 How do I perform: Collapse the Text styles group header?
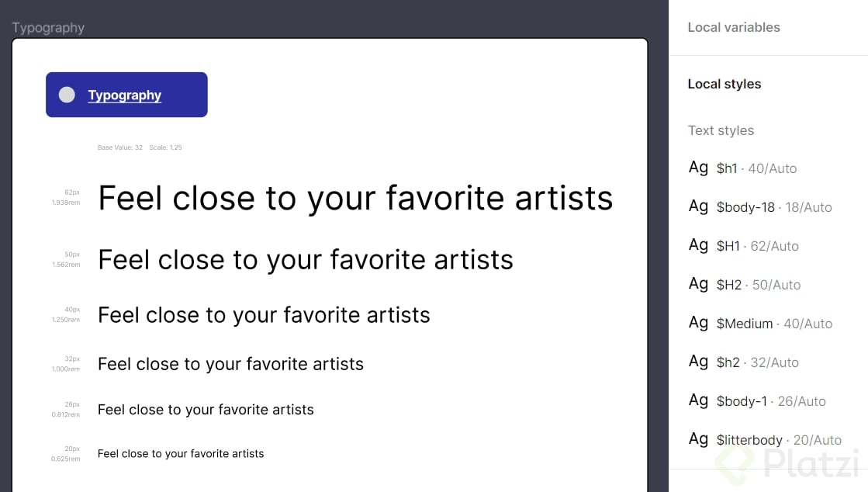click(x=721, y=130)
